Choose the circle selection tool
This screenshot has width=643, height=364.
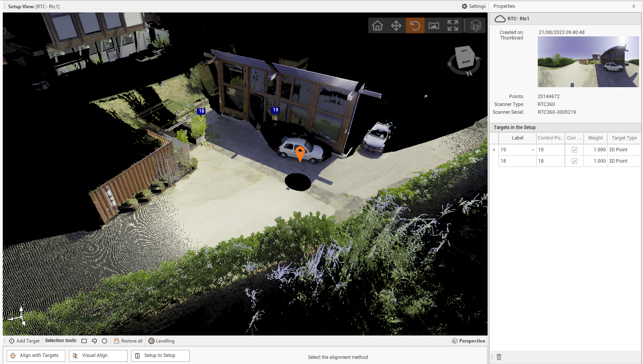point(104,341)
